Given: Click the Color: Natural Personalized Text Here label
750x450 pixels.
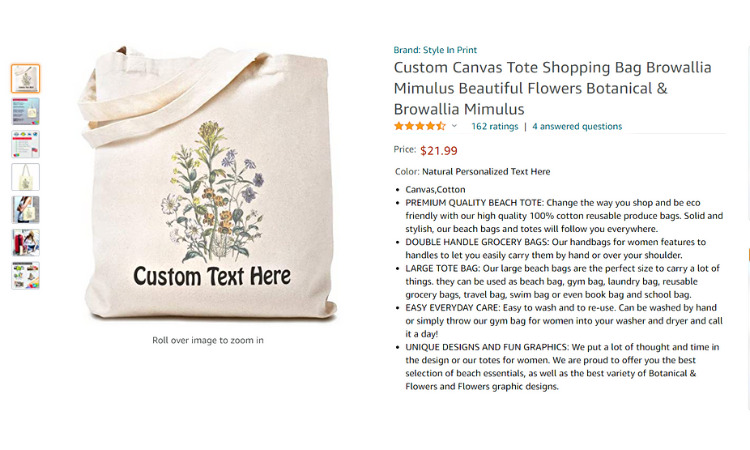Looking at the screenshot, I should click(x=473, y=171).
